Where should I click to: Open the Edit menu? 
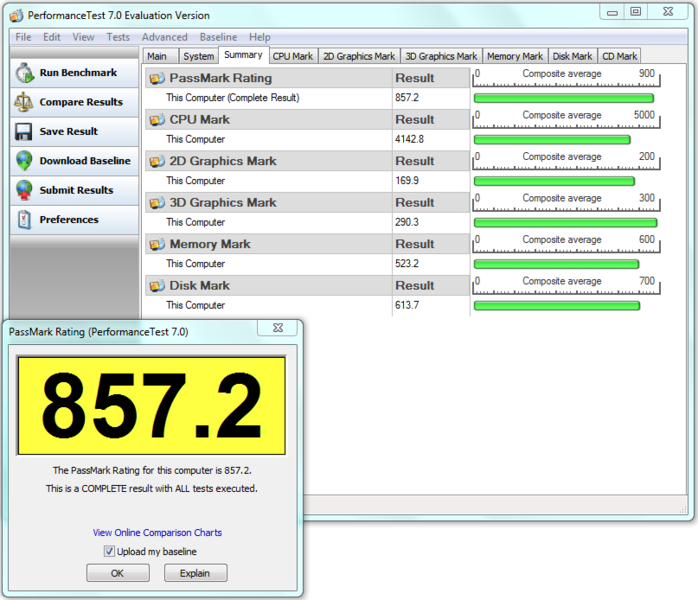point(52,37)
